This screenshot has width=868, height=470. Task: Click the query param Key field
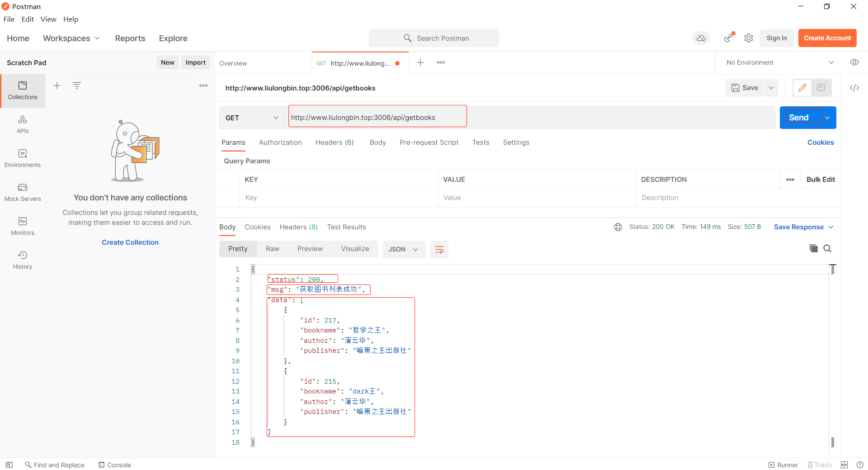[339, 198]
